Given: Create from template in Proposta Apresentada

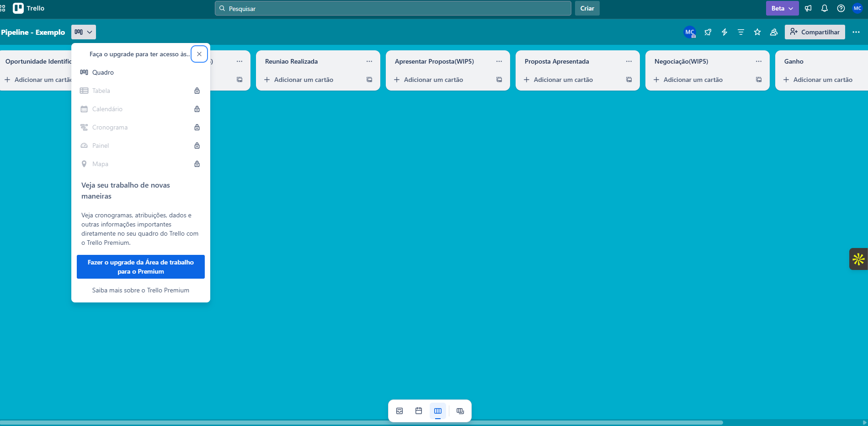Looking at the screenshot, I should pos(629,80).
